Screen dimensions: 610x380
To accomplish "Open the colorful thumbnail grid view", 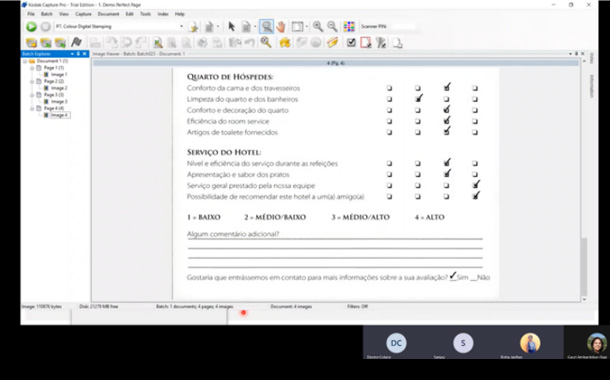I will (349, 26).
